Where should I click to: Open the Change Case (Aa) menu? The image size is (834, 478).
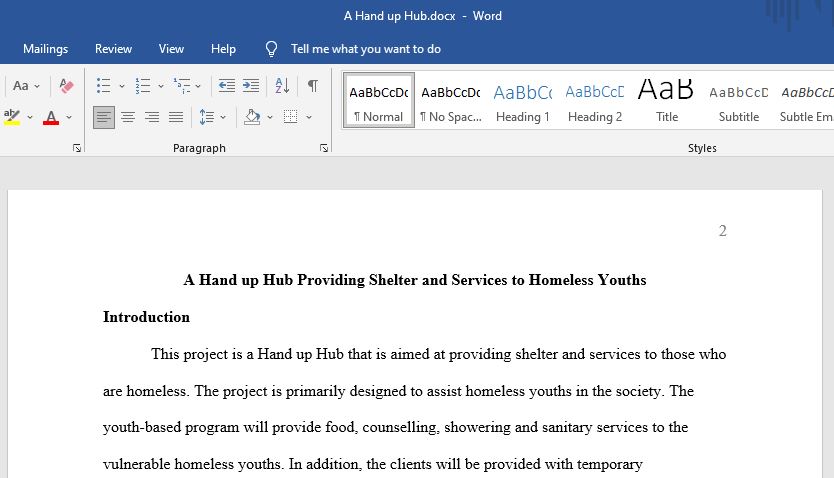click(x=26, y=86)
